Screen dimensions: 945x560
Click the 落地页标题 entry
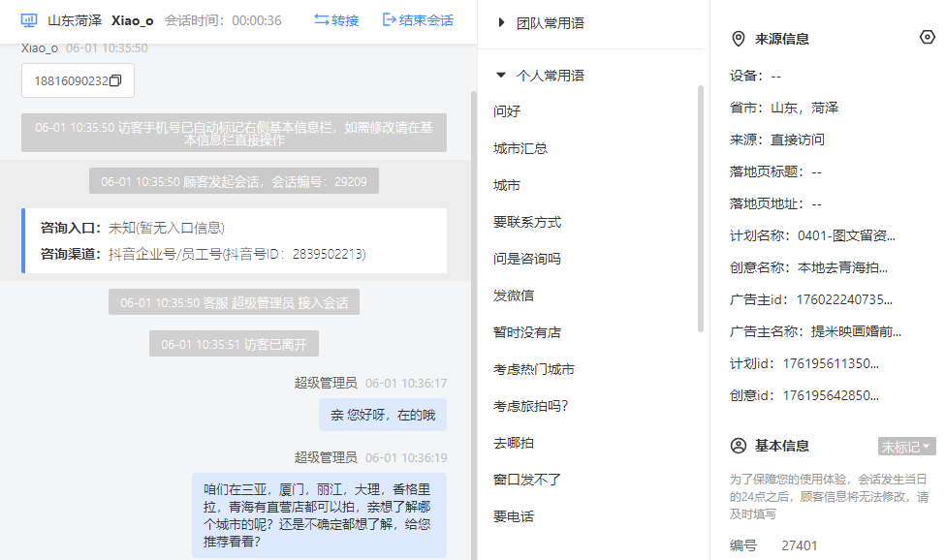pyautogui.click(x=775, y=171)
